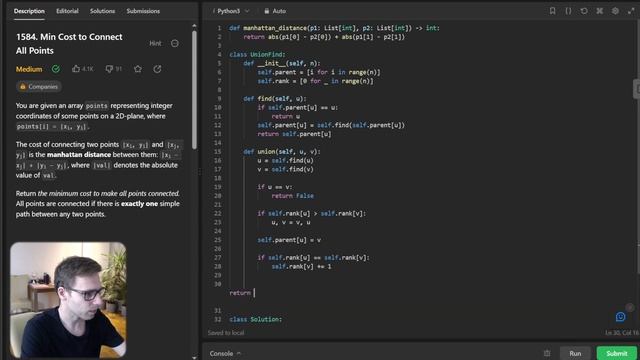
Task: Toggle fullscreen editor icon
Action: tap(631, 11)
